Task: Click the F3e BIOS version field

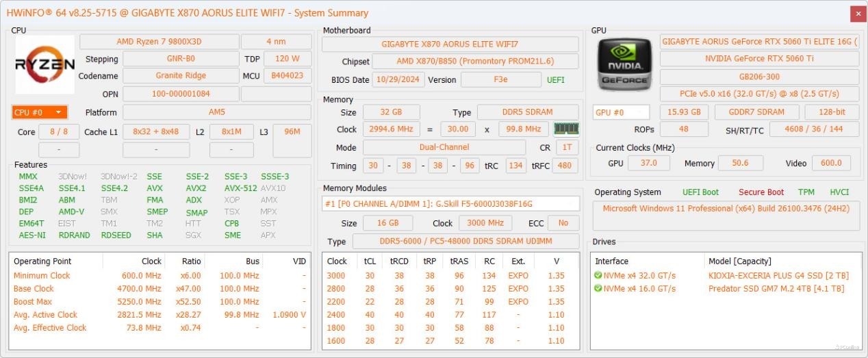Action: (x=501, y=79)
